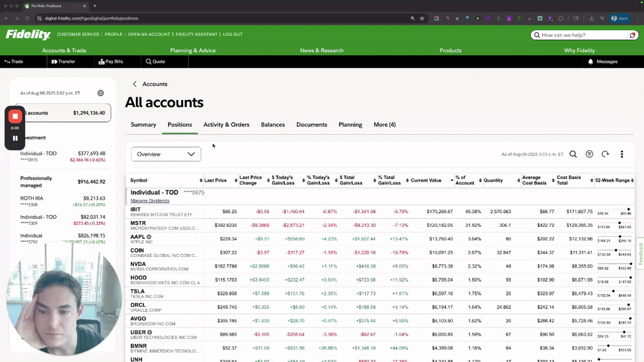Click the browser back arrow
Screen dimensions: 644x362
point(6,18)
